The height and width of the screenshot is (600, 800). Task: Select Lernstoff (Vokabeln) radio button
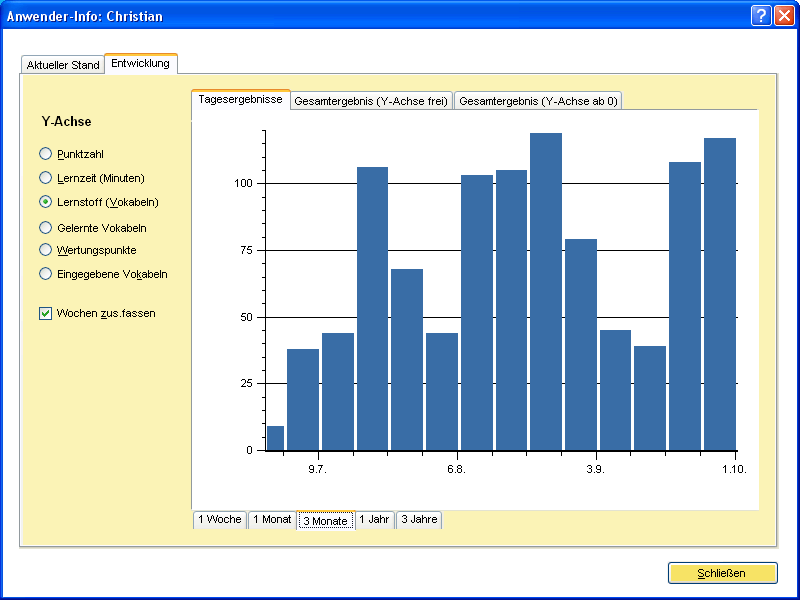click(x=45, y=202)
